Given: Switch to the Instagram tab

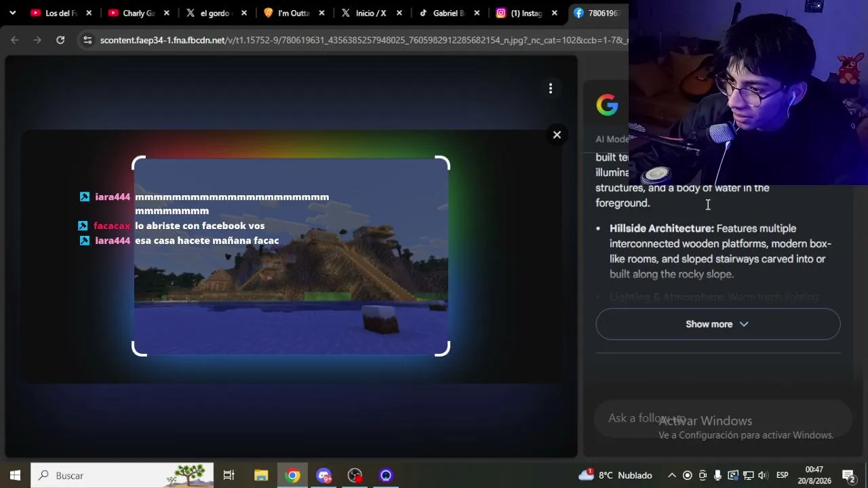Looking at the screenshot, I should point(526,13).
